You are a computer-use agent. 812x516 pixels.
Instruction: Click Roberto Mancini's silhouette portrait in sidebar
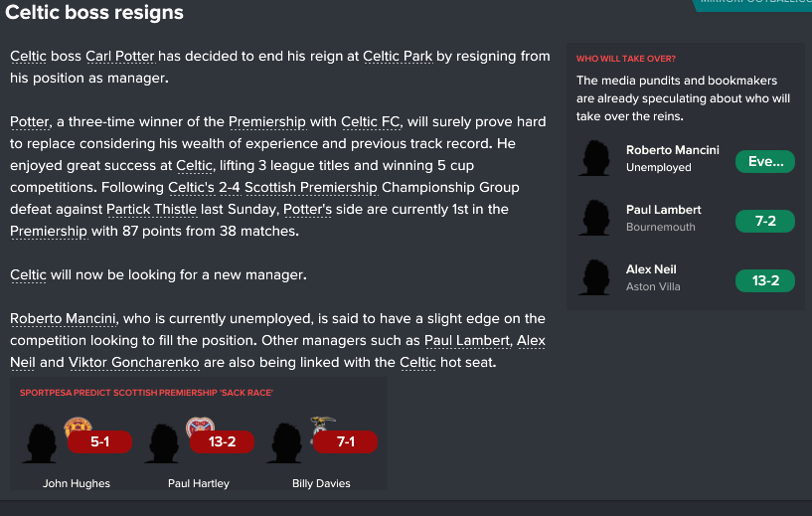click(x=594, y=158)
